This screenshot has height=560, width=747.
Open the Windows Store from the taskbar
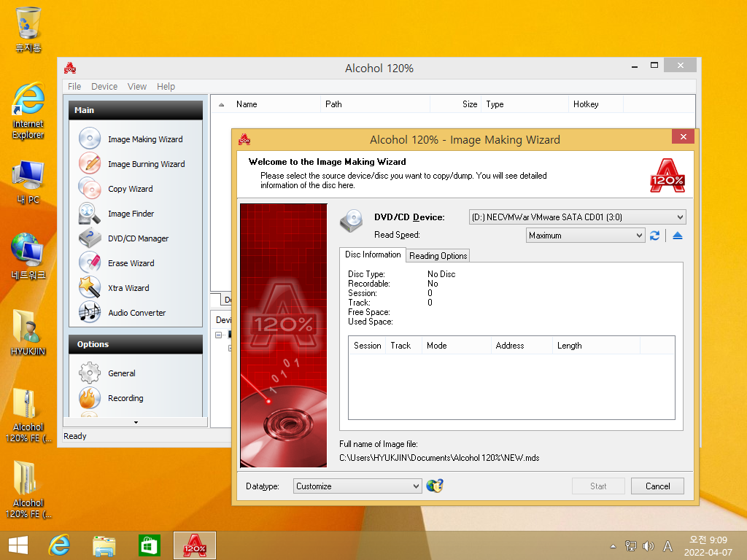(149, 545)
